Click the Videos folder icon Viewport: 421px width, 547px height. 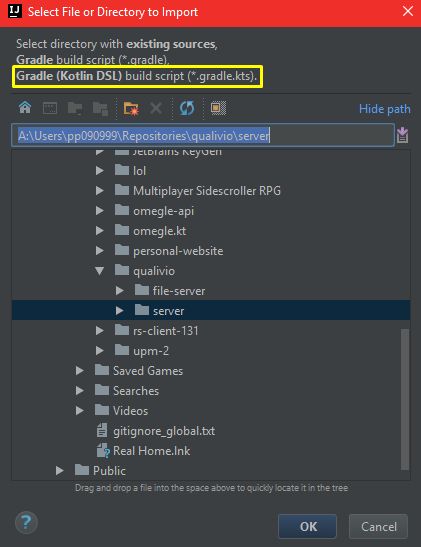point(102,410)
